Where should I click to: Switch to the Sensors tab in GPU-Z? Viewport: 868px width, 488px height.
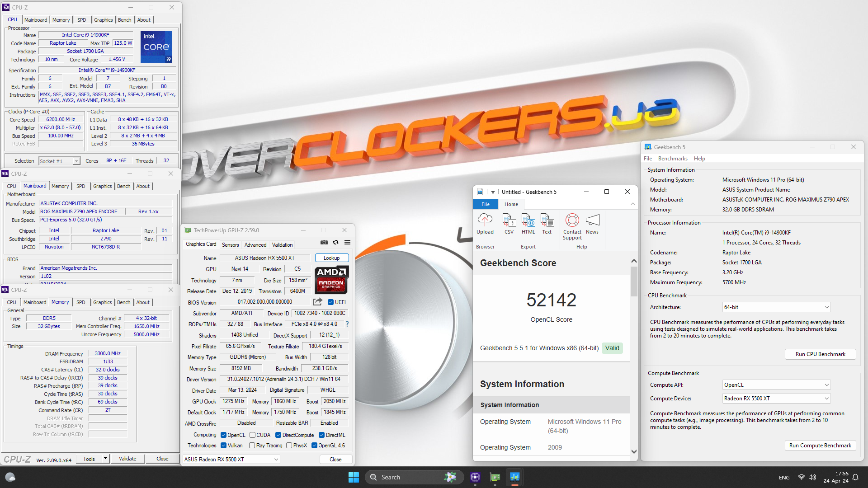[230, 245]
